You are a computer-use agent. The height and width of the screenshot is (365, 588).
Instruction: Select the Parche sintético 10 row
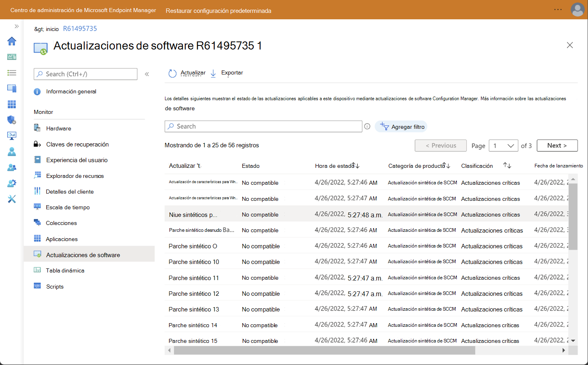[x=367, y=262]
